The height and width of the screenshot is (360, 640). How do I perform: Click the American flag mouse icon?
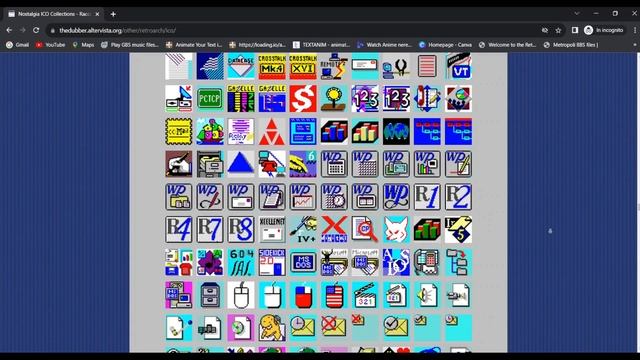coord(334,295)
